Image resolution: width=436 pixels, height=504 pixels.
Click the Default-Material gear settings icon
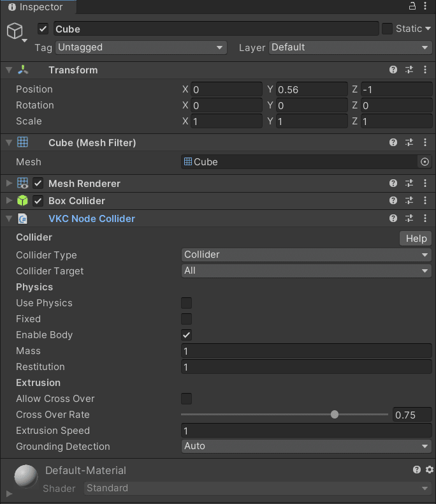(429, 470)
